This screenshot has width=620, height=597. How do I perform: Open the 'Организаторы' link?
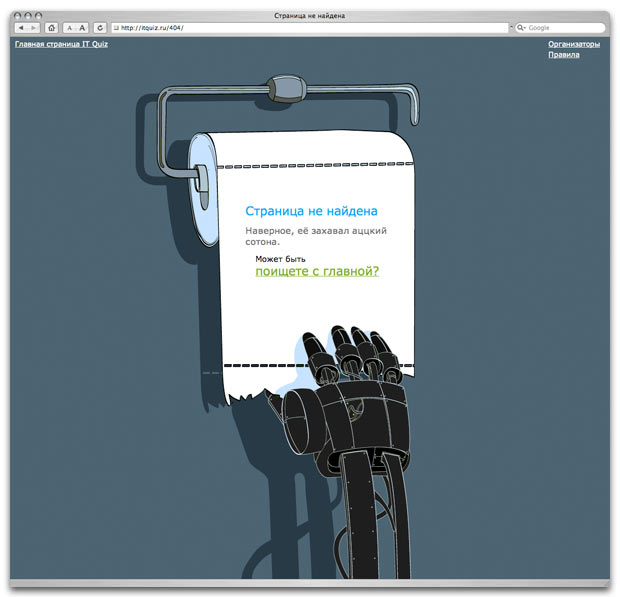coord(574,44)
